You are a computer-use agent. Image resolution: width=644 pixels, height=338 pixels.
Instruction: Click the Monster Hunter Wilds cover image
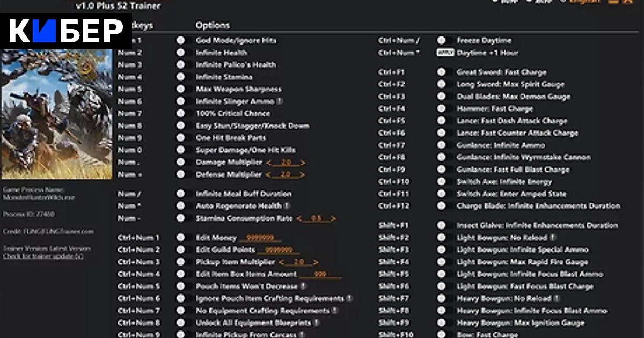[x=57, y=114]
